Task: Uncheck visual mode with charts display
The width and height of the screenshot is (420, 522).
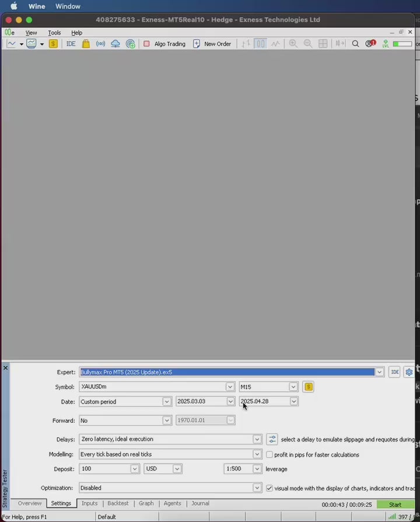Action: click(269, 488)
